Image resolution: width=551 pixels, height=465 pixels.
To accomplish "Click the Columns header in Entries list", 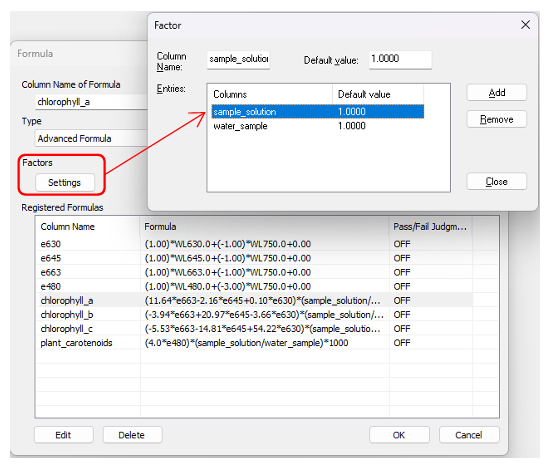I will (x=271, y=94).
